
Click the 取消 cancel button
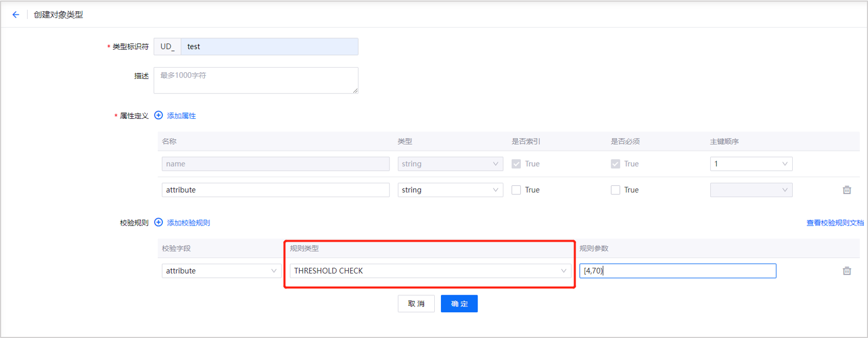click(x=416, y=304)
